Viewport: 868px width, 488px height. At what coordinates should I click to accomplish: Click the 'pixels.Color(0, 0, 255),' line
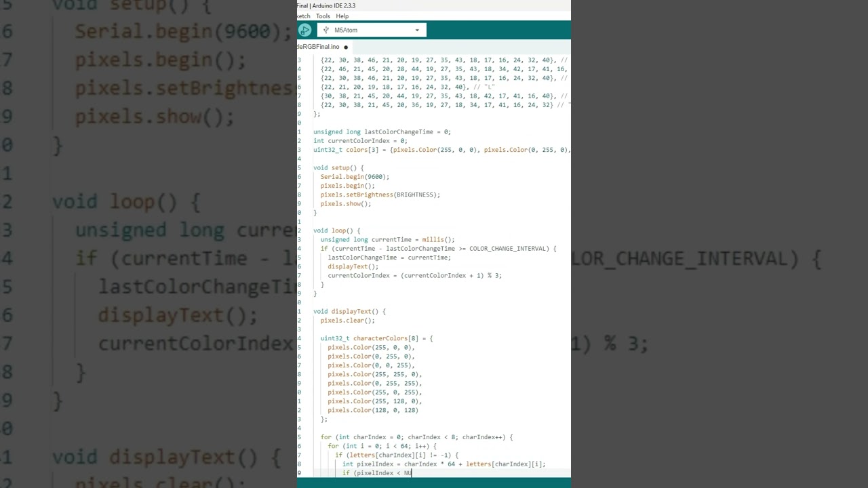371,365
